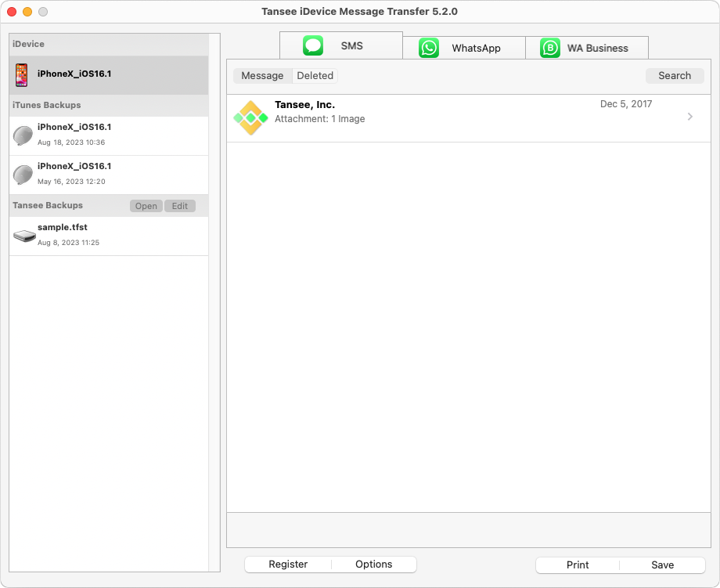Switch to the Message filter
The image size is (720, 588).
click(x=262, y=75)
